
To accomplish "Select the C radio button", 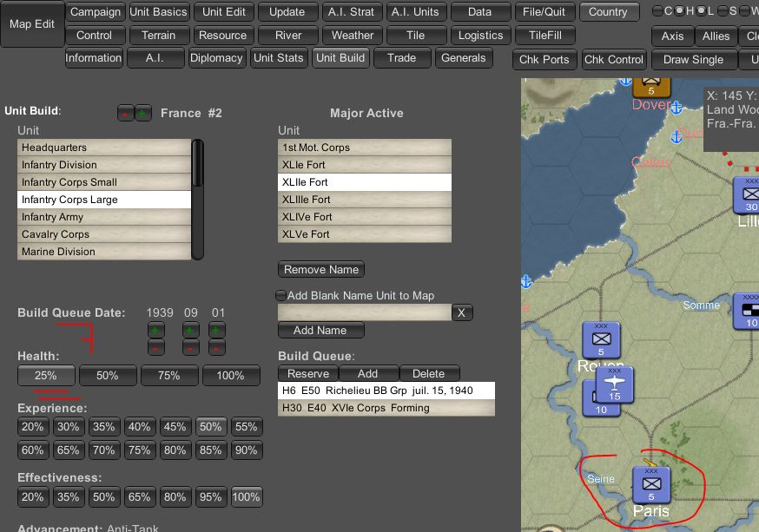I will pyautogui.click(x=658, y=10).
